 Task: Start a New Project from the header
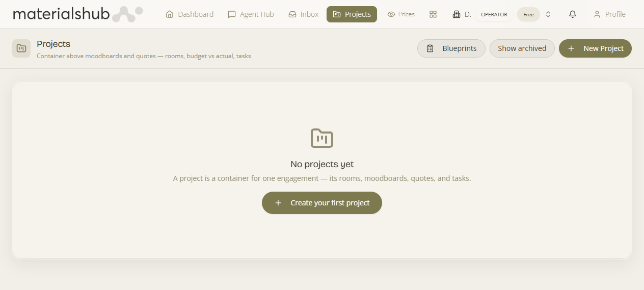[595, 48]
